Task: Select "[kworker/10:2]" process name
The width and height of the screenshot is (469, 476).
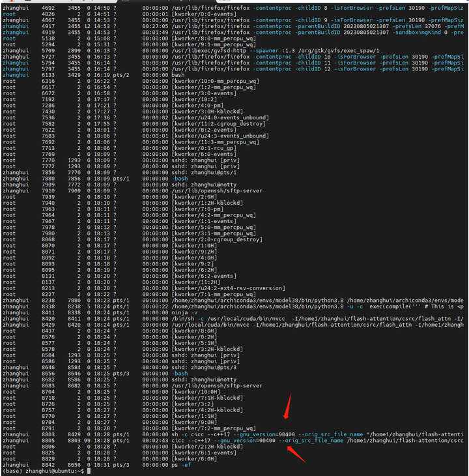Action: pos(194,99)
